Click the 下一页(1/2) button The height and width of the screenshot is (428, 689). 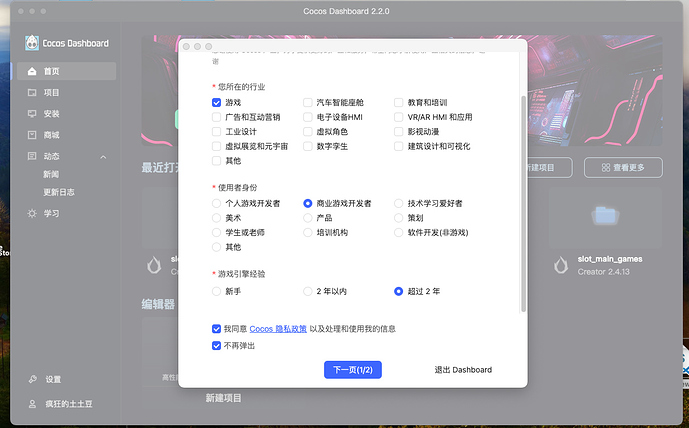point(353,370)
